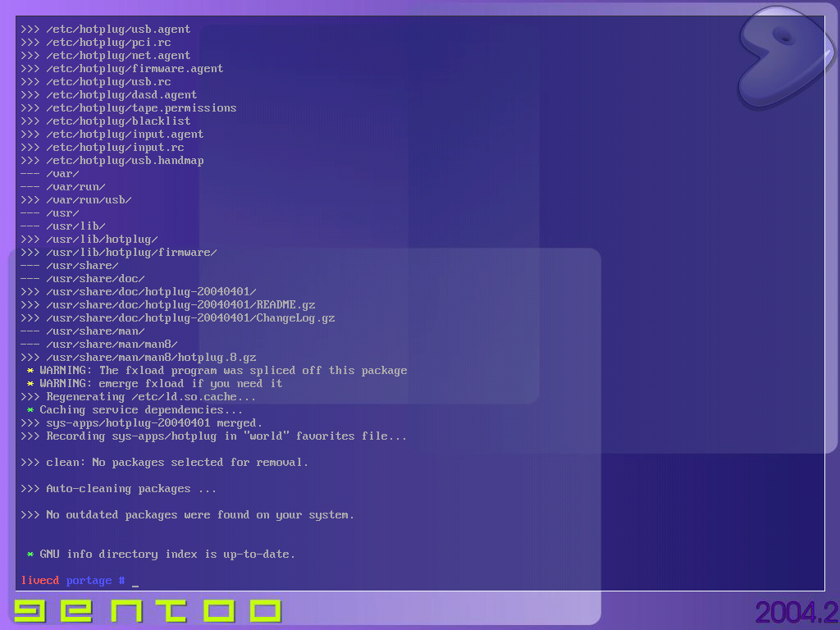
Task: Click the '--- /var/run/' line
Action: (62, 187)
